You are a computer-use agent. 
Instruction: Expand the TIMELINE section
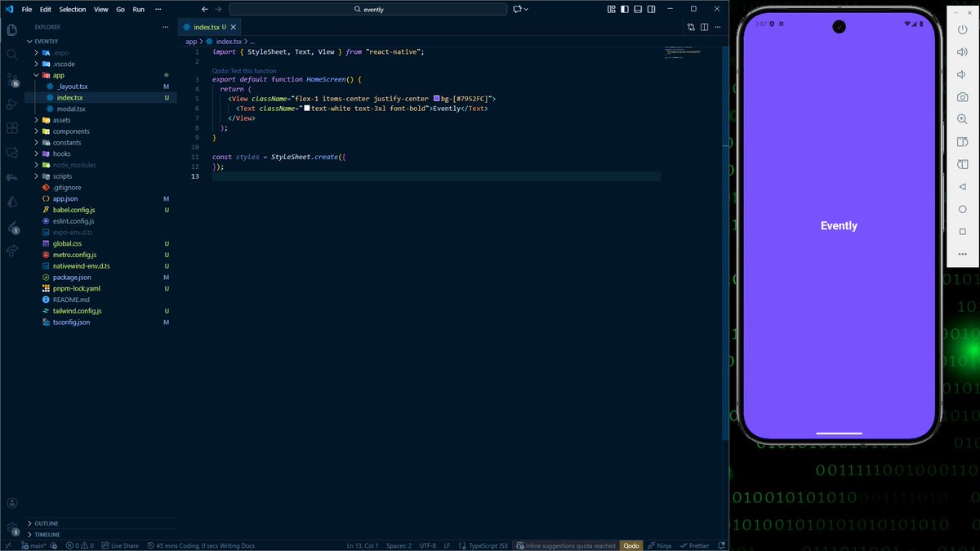(x=47, y=535)
